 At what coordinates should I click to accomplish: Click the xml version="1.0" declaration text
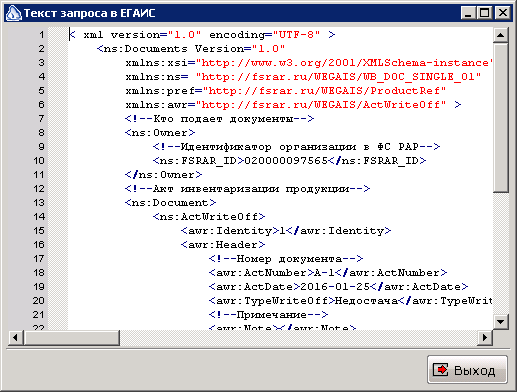click(142, 35)
